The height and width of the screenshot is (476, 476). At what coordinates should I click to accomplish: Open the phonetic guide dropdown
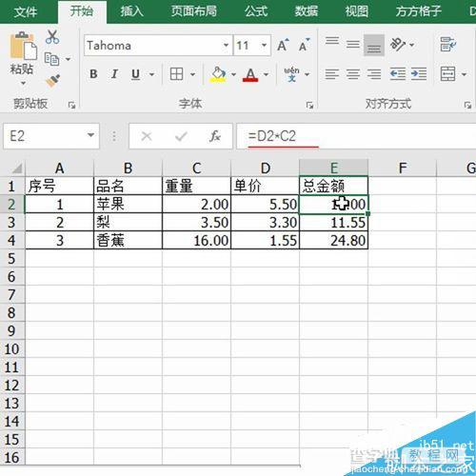click(x=307, y=74)
